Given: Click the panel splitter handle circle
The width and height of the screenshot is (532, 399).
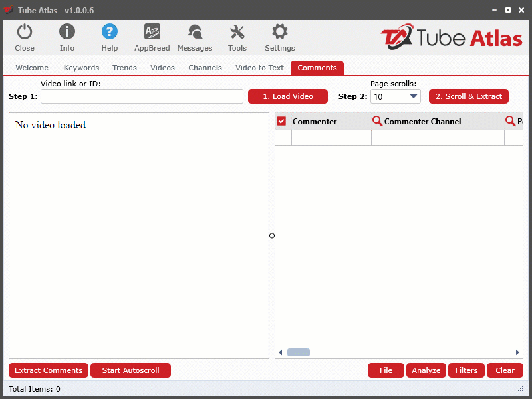Looking at the screenshot, I should [x=272, y=235].
